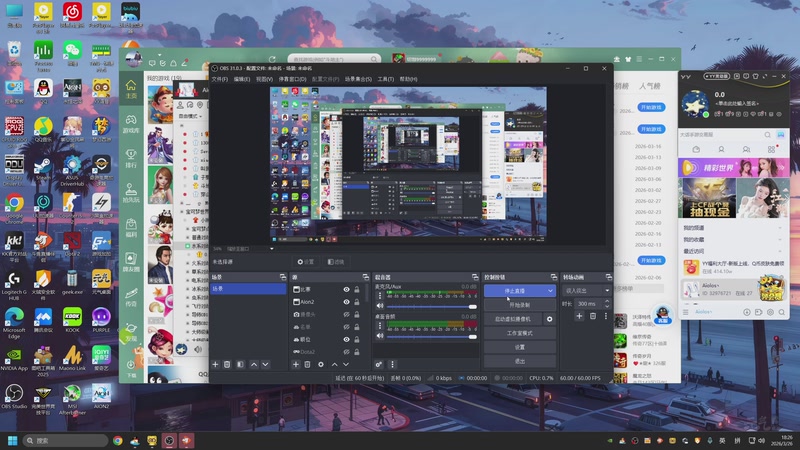
Task: Open source properties gear in sources dock
Action: pyautogui.click(x=321, y=364)
